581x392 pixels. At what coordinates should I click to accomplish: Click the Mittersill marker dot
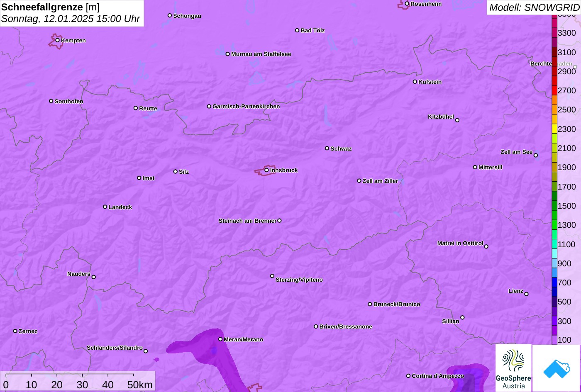pos(475,167)
